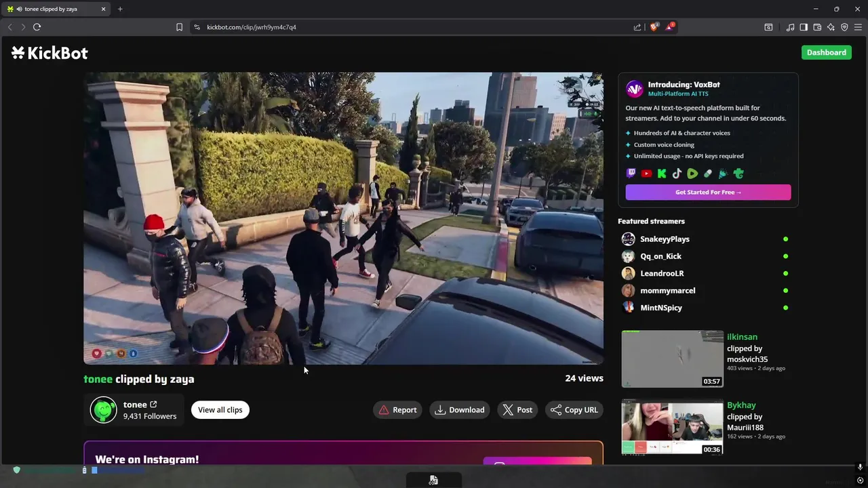Click SnakeyyPlays avatar
This screenshot has width=868, height=488.
coord(629,239)
